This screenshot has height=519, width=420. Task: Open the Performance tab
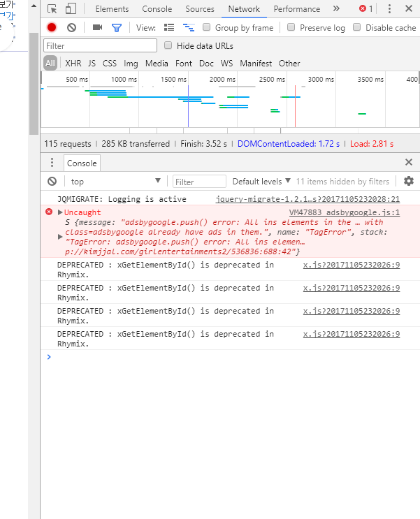pos(296,9)
